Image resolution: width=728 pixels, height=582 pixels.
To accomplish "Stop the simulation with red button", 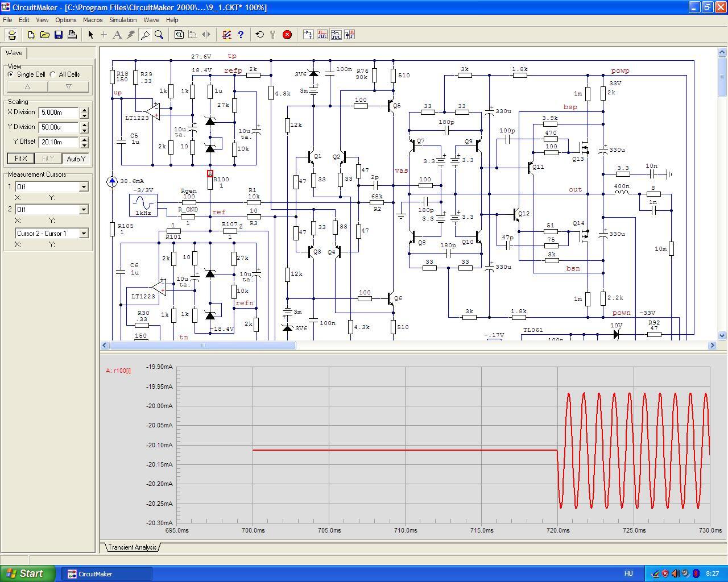I will [287, 35].
